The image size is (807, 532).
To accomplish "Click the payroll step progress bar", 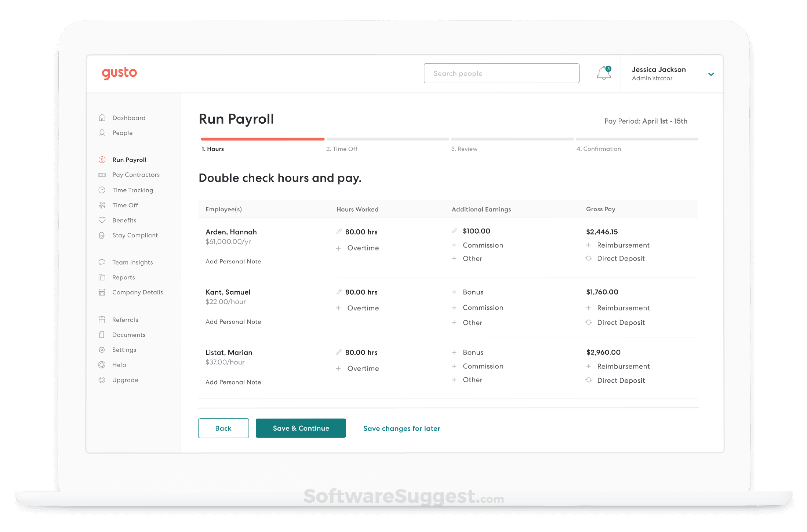I will pos(450,139).
